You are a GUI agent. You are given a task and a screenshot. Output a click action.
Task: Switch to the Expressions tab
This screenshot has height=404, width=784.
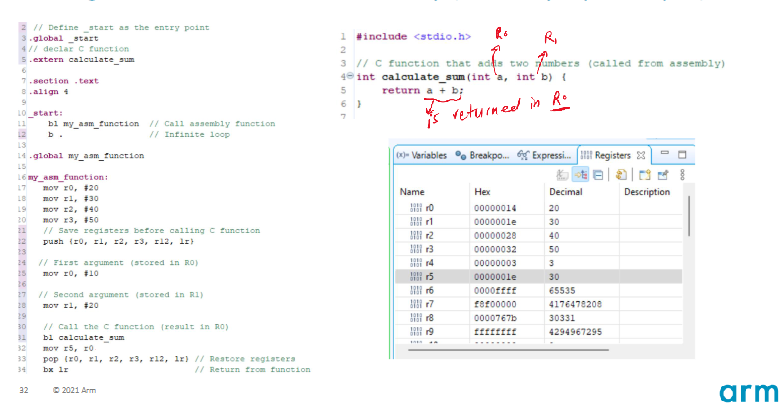tap(544, 155)
